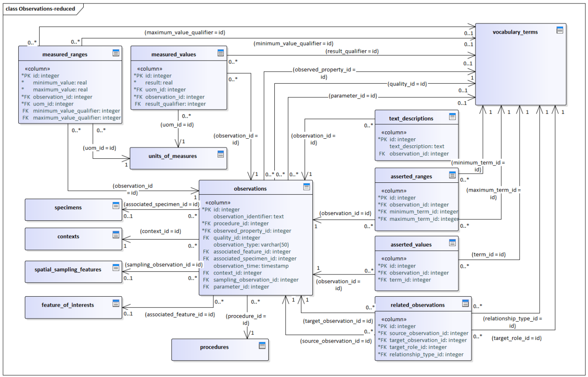588x377 pixels.
Task: Click the feature_of_interests table icon
Action: pos(116,303)
